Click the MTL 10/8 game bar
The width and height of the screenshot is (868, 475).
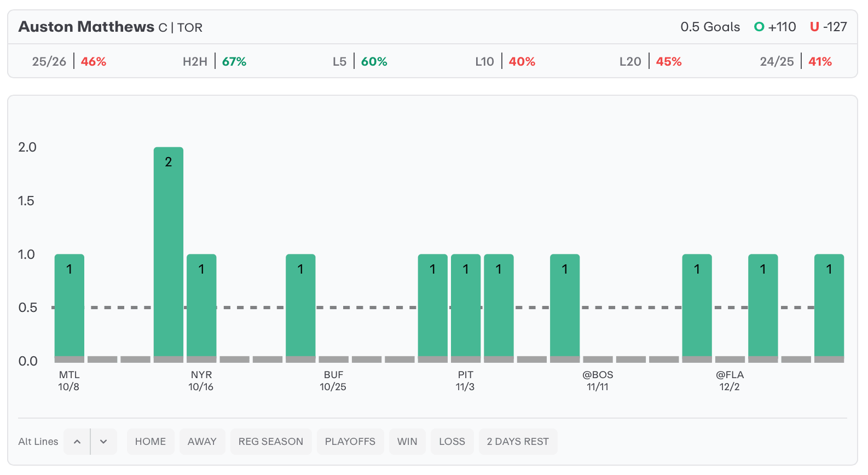pos(70,305)
